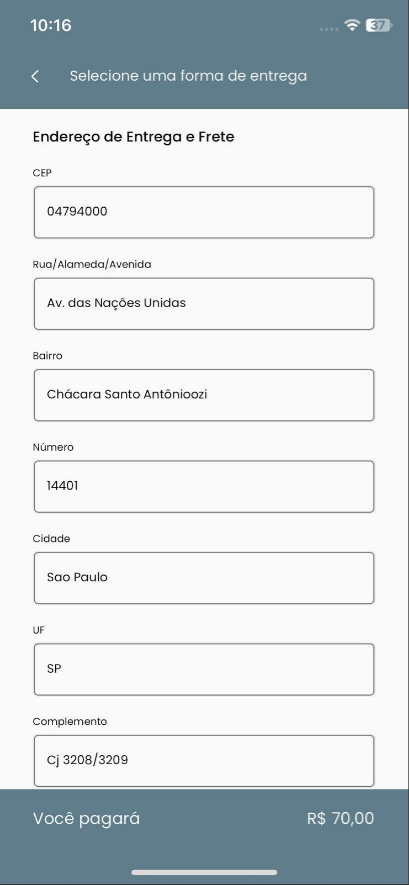Click the CEP field with 04794000
Viewport: 409px width, 885px height.
click(x=204, y=212)
